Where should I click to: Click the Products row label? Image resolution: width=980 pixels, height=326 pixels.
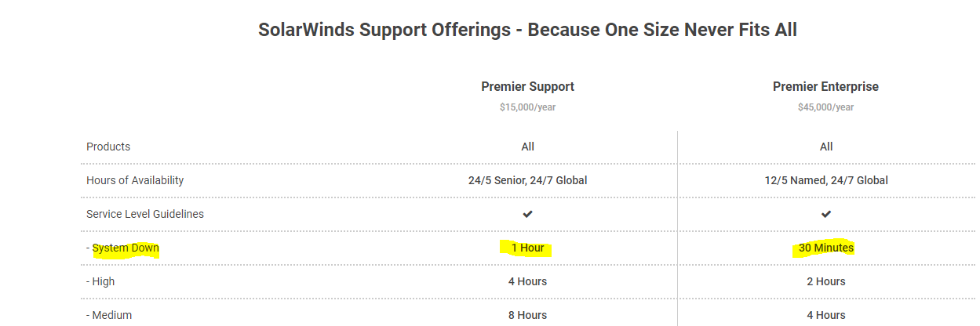coord(108,147)
